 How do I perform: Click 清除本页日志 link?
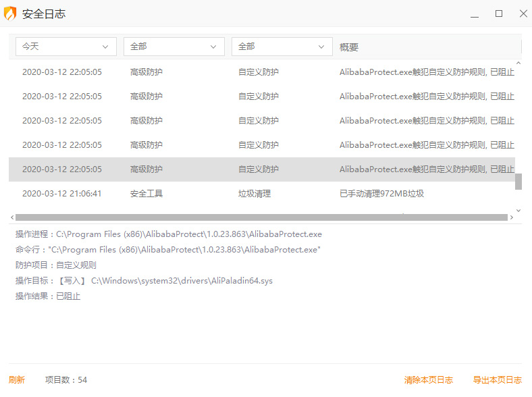[429, 379]
